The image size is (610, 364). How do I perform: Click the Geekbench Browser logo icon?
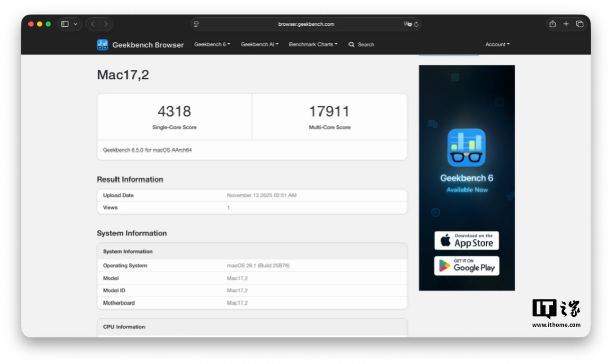pyautogui.click(x=102, y=45)
